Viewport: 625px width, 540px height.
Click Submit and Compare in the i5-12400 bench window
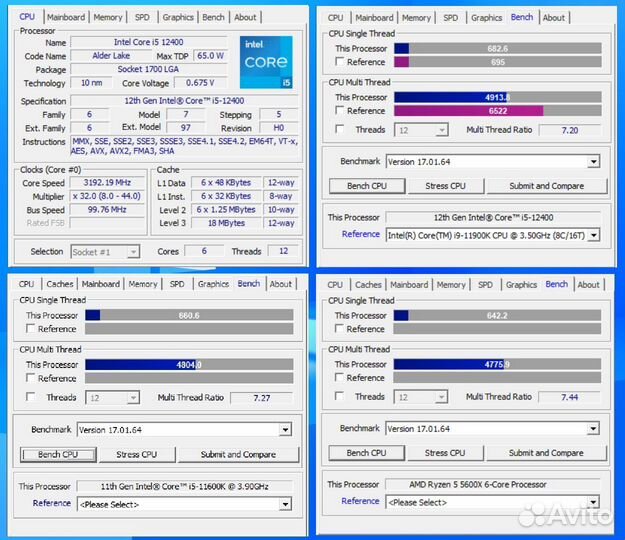click(547, 186)
